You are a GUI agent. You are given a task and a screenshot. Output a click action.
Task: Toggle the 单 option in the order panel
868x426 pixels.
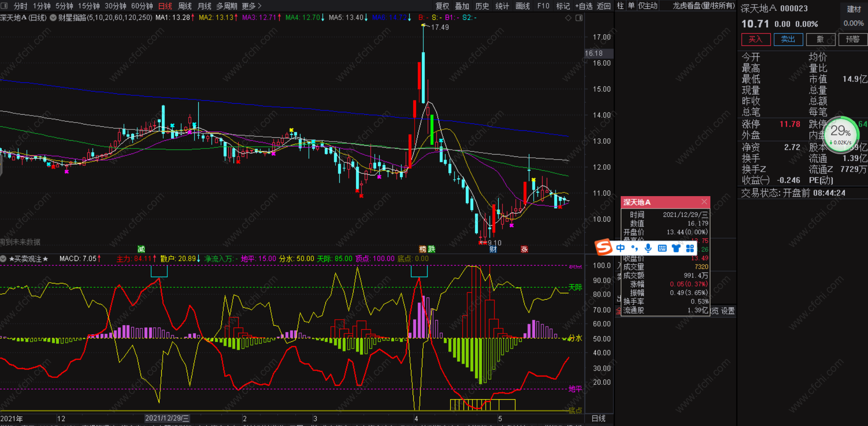(x=631, y=6)
